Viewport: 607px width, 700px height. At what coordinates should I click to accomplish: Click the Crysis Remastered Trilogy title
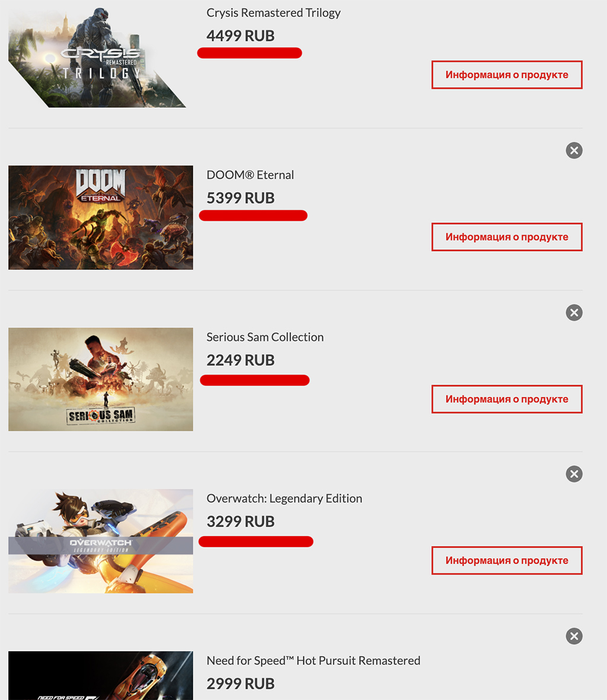click(273, 13)
